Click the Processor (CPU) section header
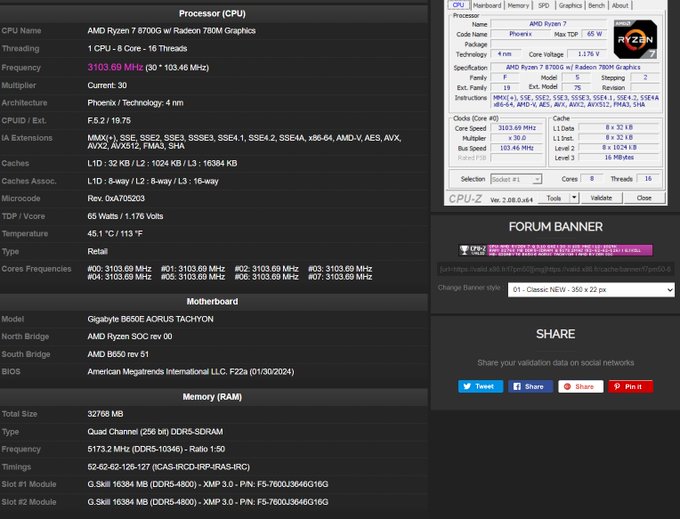The height and width of the screenshot is (519, 680). [x=212, y=13]
